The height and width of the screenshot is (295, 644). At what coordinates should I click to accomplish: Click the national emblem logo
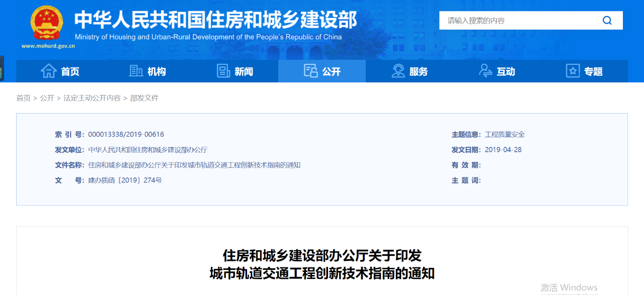coord(47,23)
